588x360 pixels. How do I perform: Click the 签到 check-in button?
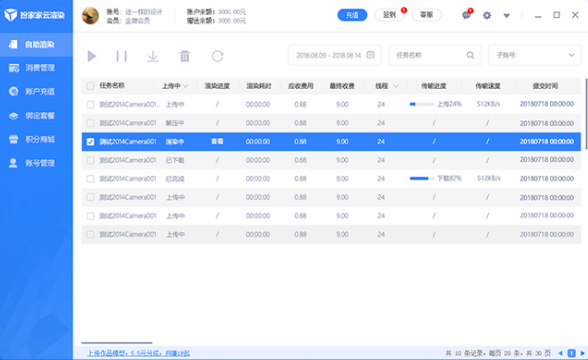pos(389,15)
